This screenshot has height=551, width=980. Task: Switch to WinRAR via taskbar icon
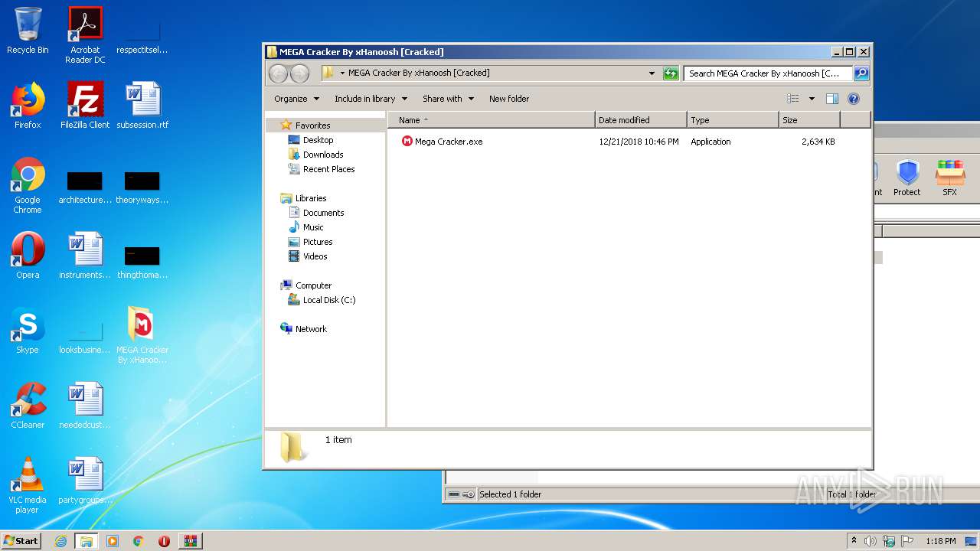(191, 541)
